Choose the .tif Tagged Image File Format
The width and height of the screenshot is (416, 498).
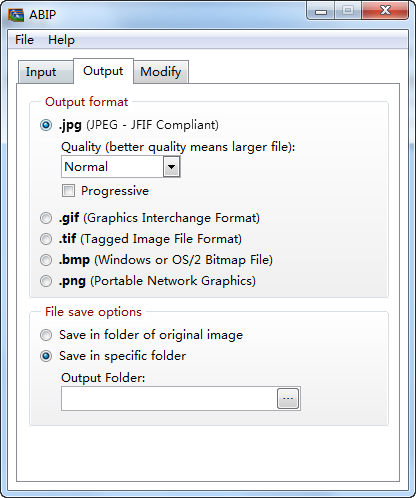pos(46,239)
